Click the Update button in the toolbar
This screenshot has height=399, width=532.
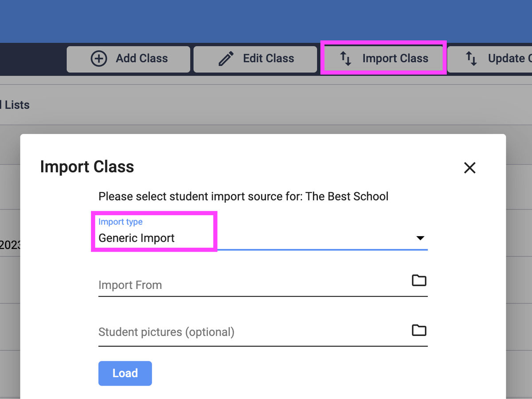point(489,59)
